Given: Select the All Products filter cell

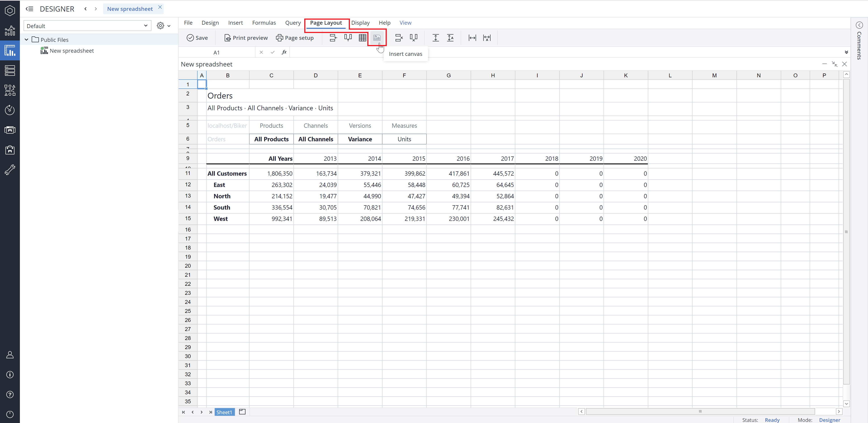Looking at the screenshot, I should [x=271, y=139].
